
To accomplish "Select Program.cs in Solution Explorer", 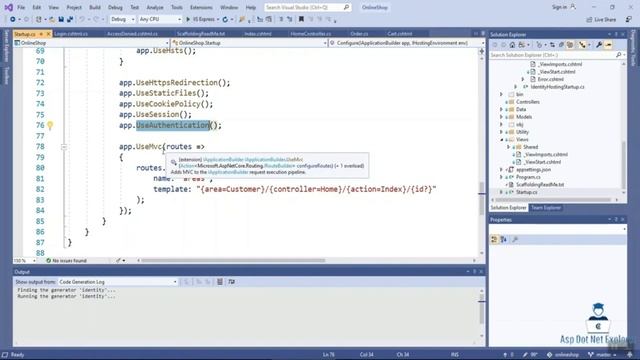I will click(x=528, y=177).
